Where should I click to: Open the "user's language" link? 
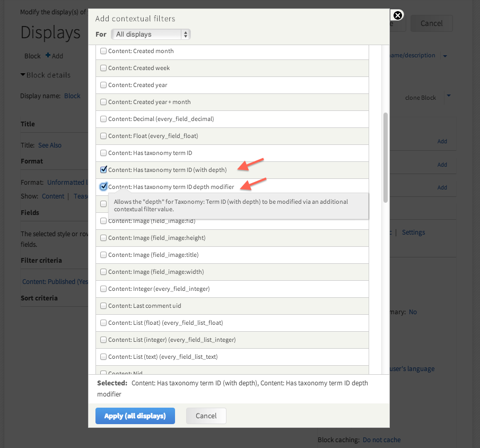coord(412,368)
